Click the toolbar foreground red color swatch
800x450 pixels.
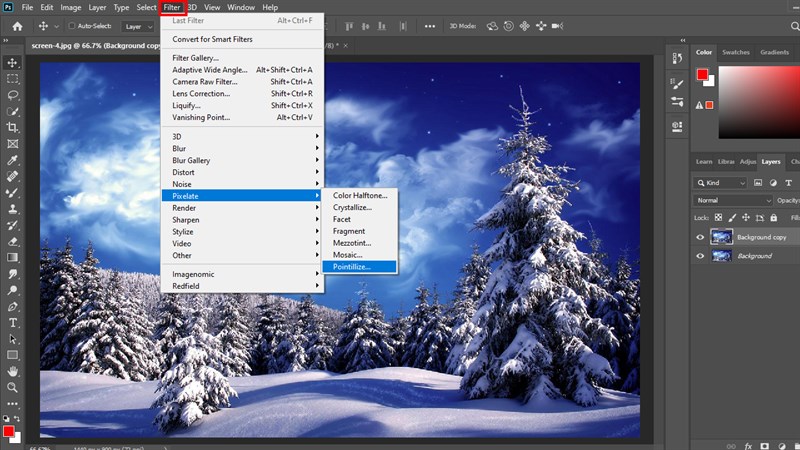pyautogui.click(x=8, y=432)
